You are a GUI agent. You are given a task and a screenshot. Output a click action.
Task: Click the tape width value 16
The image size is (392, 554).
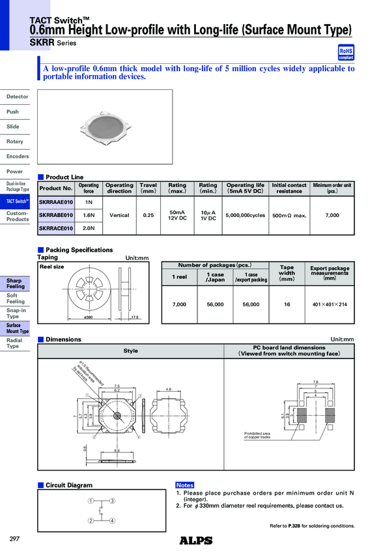tap(287, 304)
